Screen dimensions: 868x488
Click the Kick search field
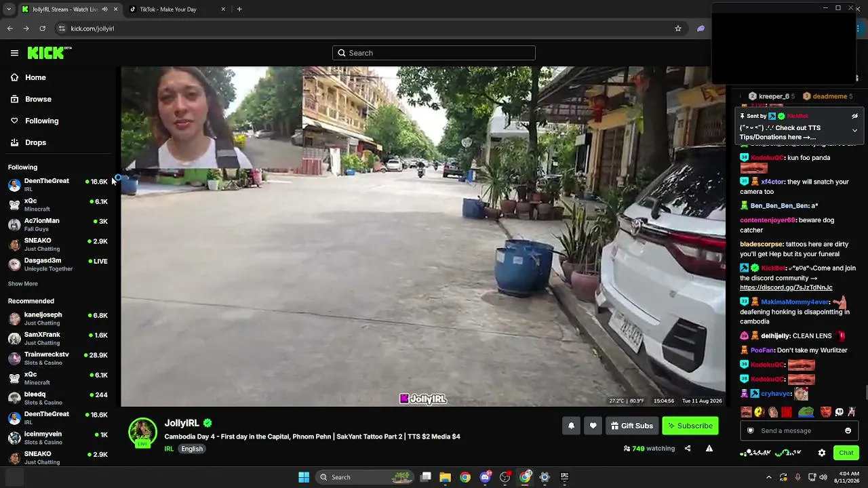[434, 53]
